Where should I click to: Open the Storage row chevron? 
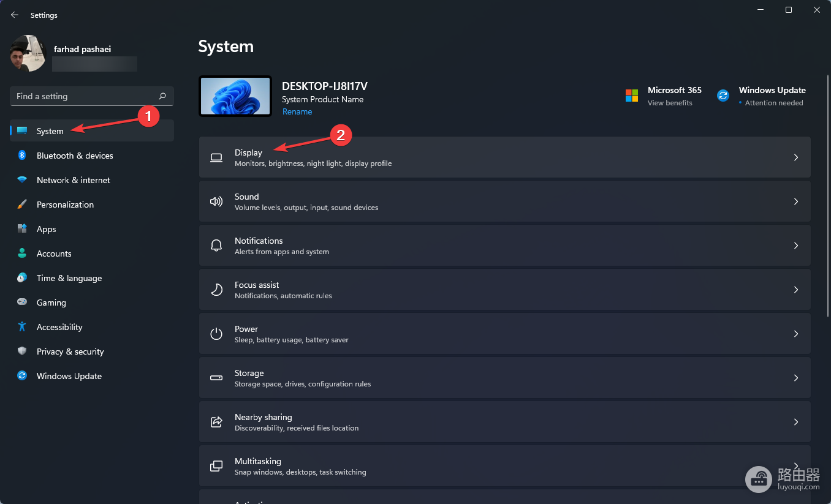(x=796, y=378)
